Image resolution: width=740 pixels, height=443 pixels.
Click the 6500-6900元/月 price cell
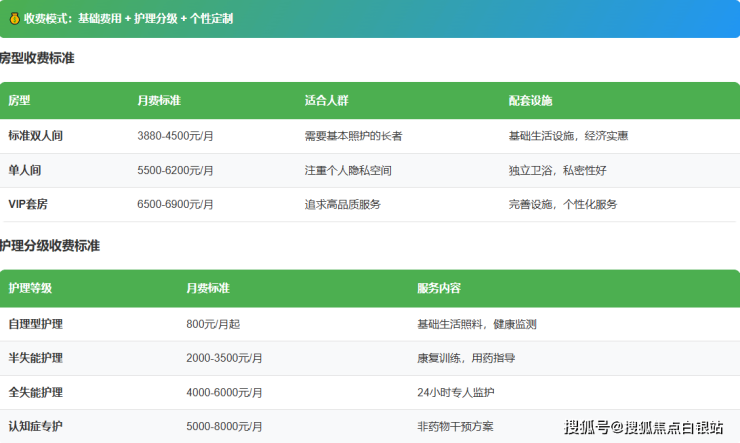pyautogui.click(x=175, y=204)
